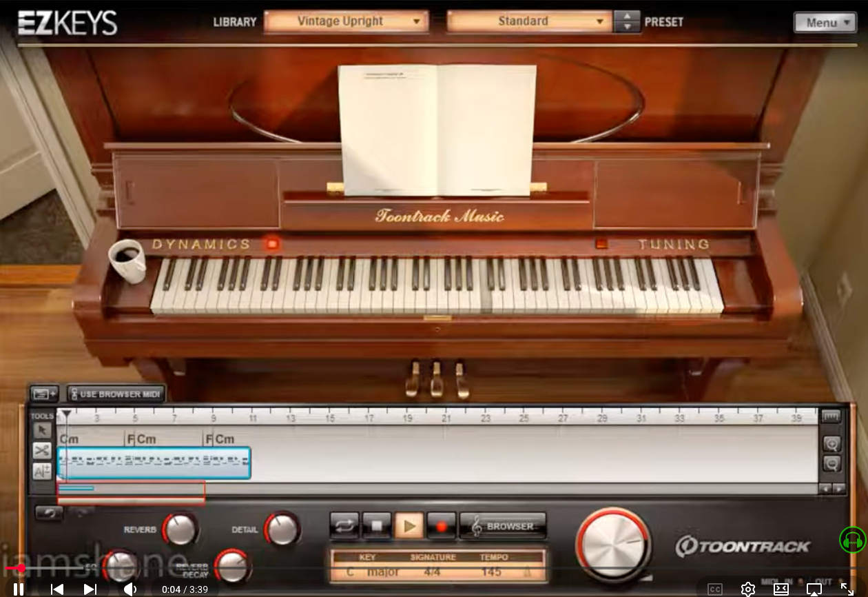Viewport: 868px width, 597px height.
Task: Select the blue MIDI clip on the track
Action: coord(154,463)
